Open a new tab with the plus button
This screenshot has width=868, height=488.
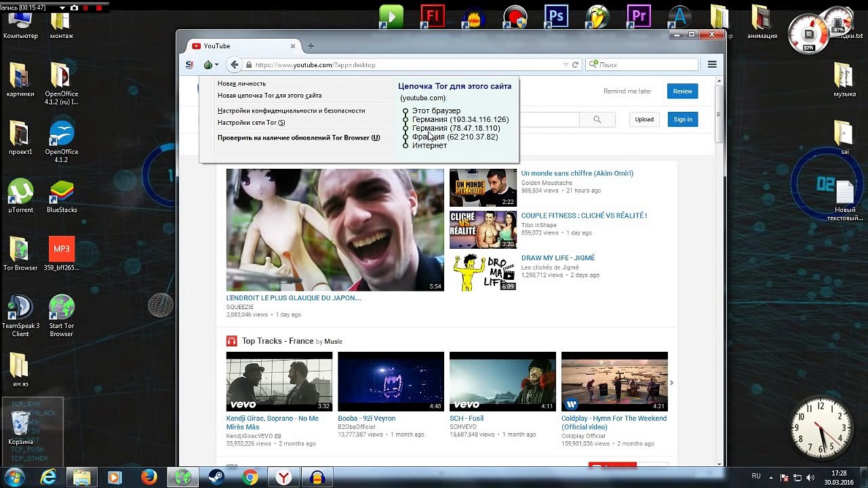[311, 46]
